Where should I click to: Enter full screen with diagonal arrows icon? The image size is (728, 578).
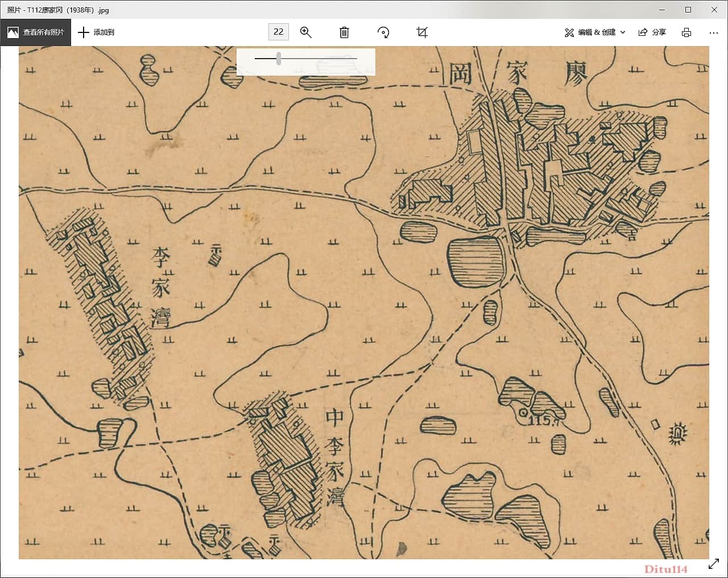[x=714, y=564]
